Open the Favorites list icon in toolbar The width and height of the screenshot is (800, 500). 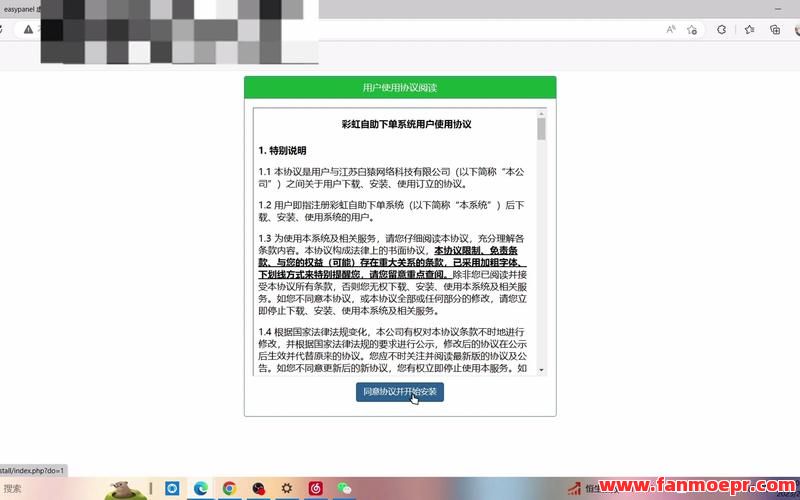[749, 30]
